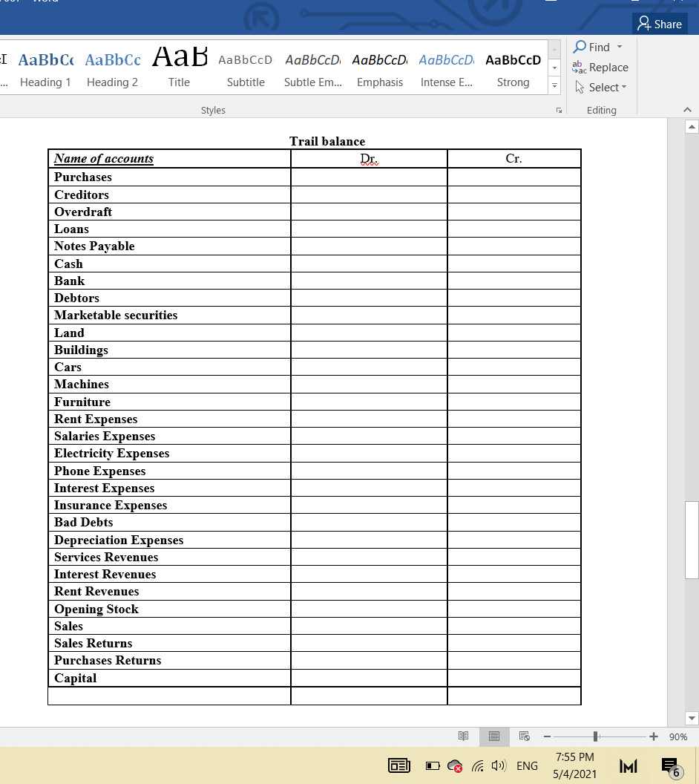Viewport: 699px width, 784px height.
Task: Click the Purchases row label
Action: pyautogui.click(x=83, y=177)
